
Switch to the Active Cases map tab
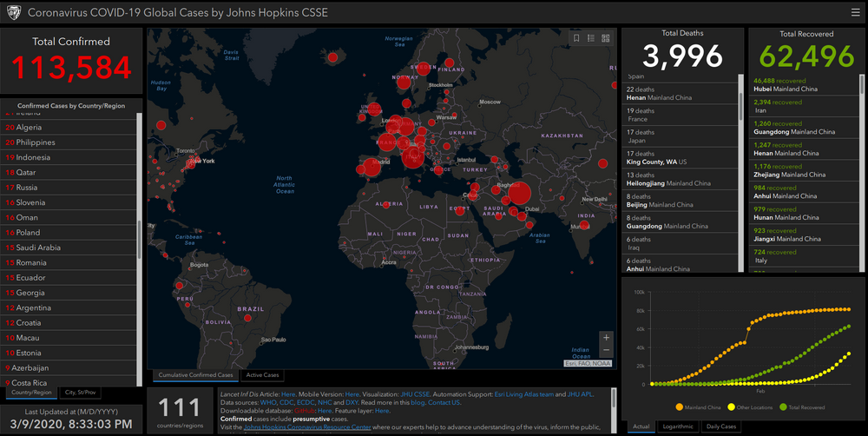(262, 375)
